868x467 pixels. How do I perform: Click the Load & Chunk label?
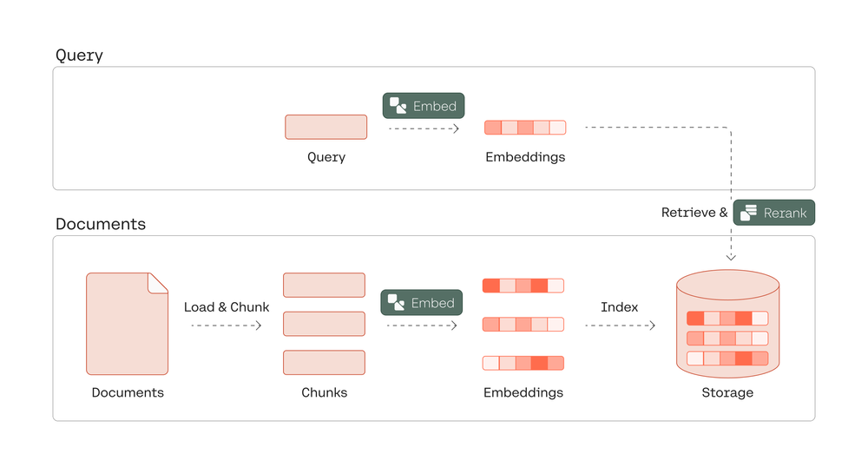click(x=227, y=307)
